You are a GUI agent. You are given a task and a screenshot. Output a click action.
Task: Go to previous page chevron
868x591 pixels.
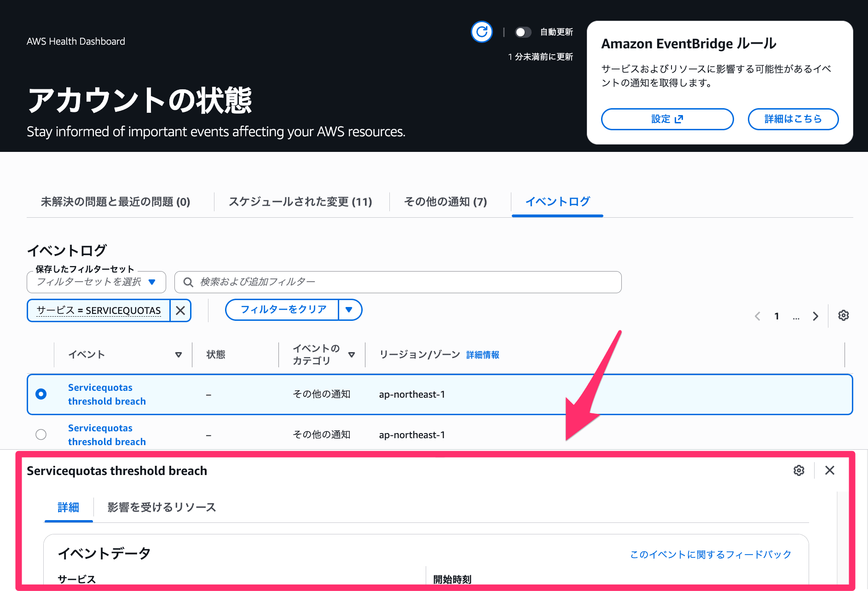tap(758, 316)
